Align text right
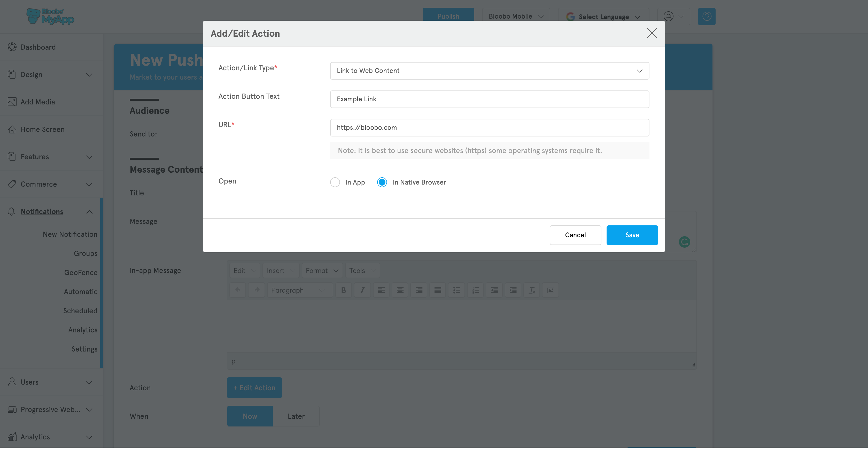The width and height of the screenshot is (868, 473). pos(419,290)
